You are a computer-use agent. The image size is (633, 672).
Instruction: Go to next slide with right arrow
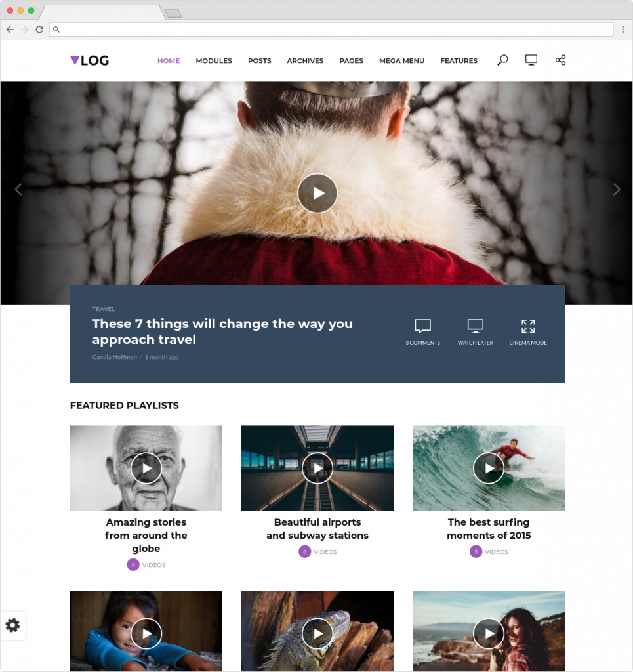click(x=616, y=190)
